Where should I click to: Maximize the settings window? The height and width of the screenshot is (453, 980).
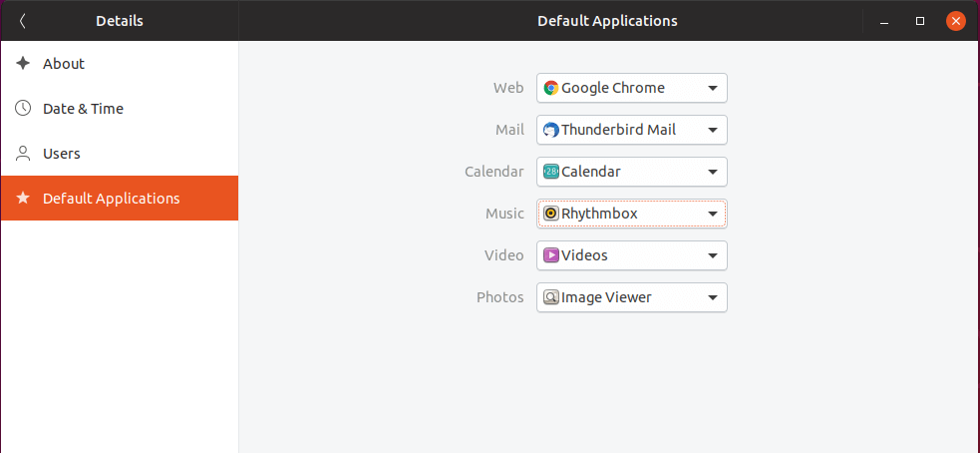tap(920, 21)
